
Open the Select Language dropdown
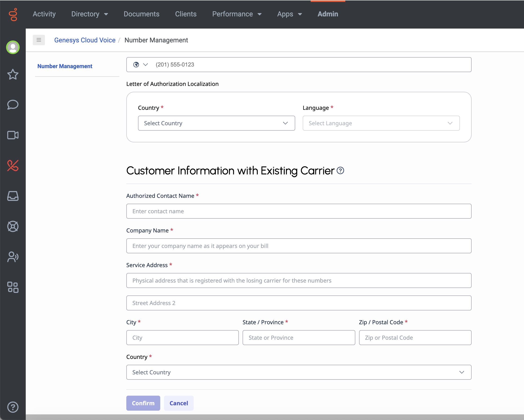[381, 123]
